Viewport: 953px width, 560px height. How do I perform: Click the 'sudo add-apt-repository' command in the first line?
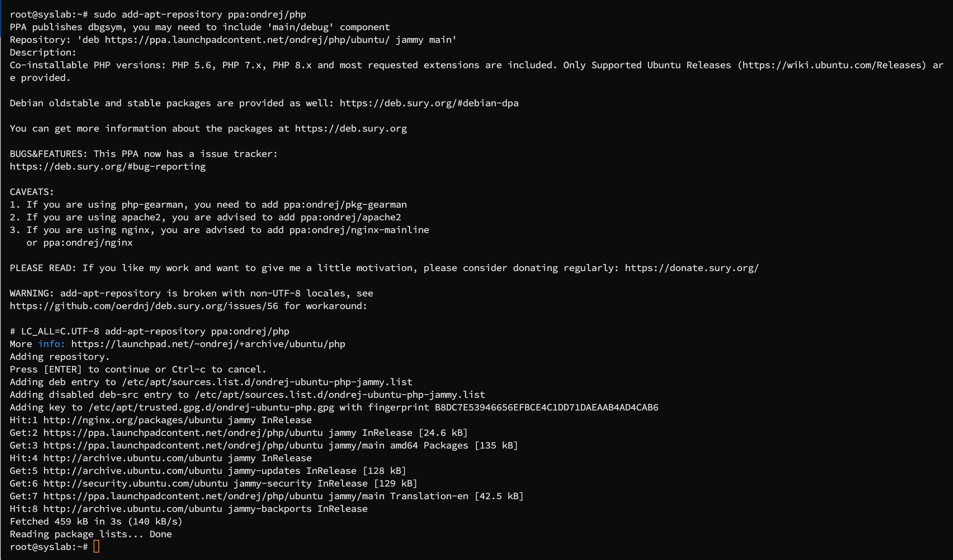158,15
